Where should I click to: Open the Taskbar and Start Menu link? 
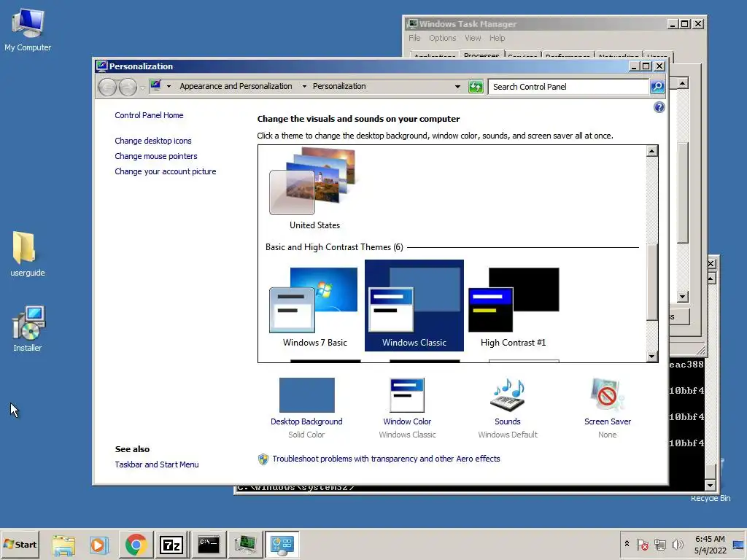point(157,464)
